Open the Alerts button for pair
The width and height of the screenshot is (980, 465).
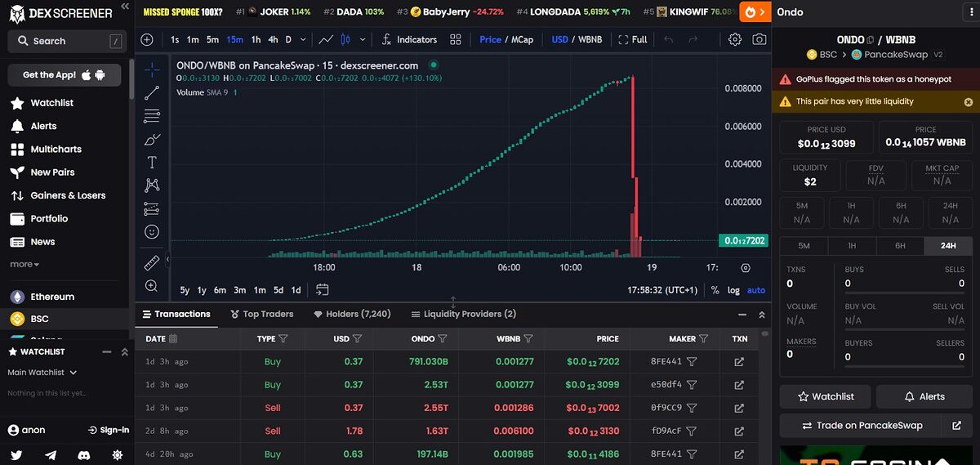tap(924, 396)
